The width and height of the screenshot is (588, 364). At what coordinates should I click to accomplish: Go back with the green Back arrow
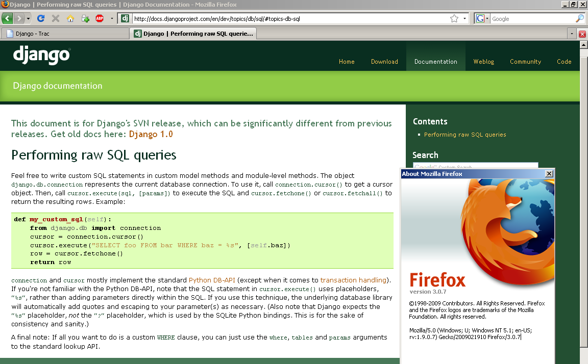8,18
